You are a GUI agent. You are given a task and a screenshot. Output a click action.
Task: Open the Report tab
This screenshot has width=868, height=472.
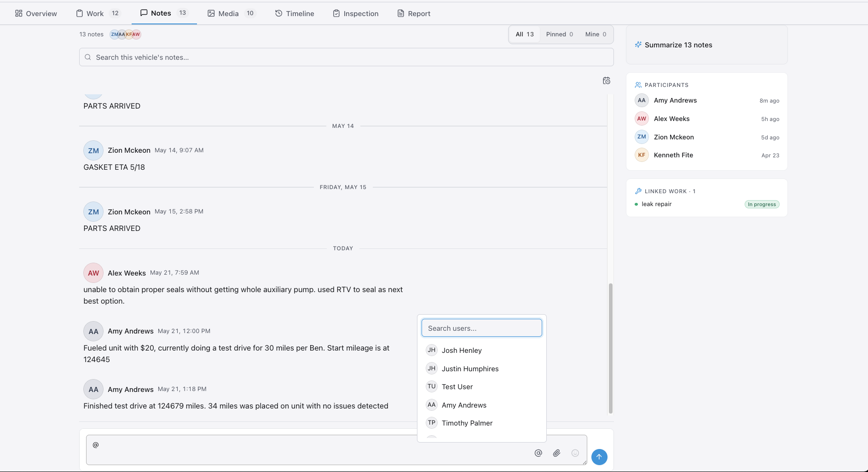(x=414, y=13)
